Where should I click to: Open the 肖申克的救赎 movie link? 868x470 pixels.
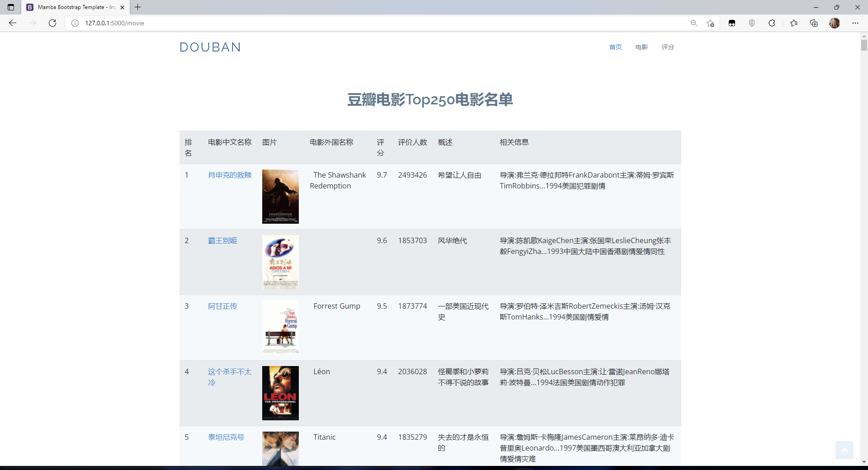point(230,175)
